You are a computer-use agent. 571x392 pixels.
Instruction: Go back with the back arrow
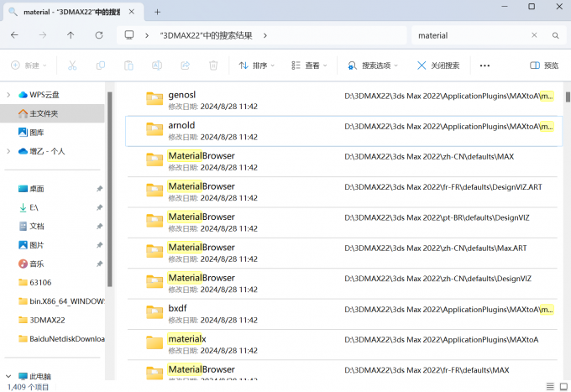pyautogui.click(x=14, y=35)
